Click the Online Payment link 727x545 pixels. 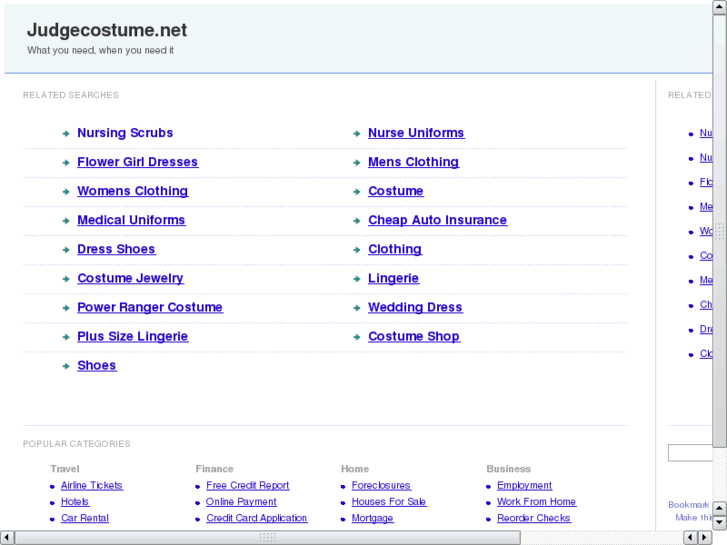[x=241, y=501]
